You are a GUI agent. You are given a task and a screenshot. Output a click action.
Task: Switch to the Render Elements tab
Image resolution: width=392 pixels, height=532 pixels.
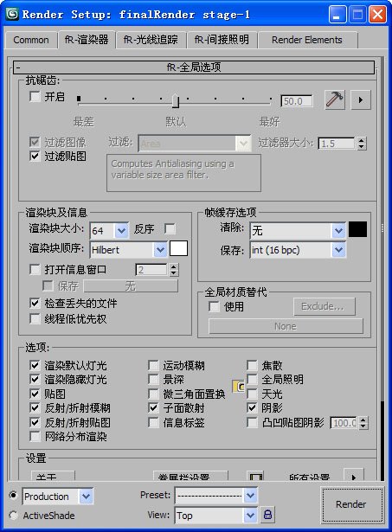[x=307, y=40]
